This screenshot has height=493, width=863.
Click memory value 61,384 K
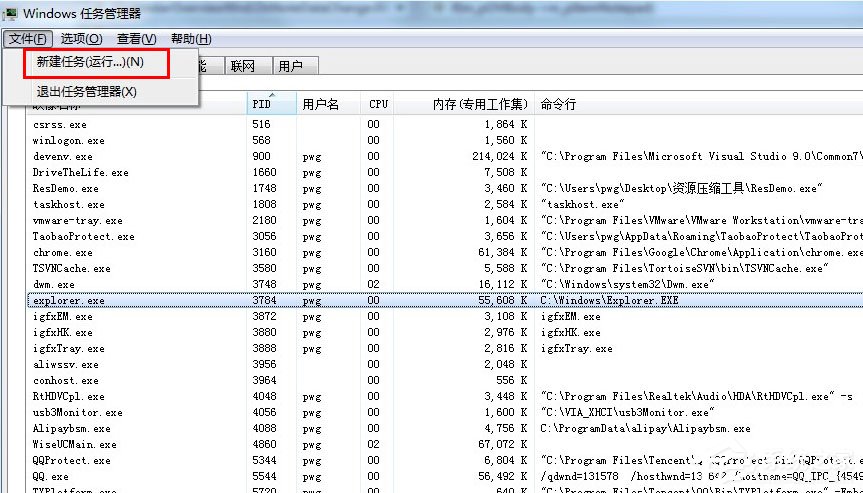pyautogui.click(x=503, y=253)
